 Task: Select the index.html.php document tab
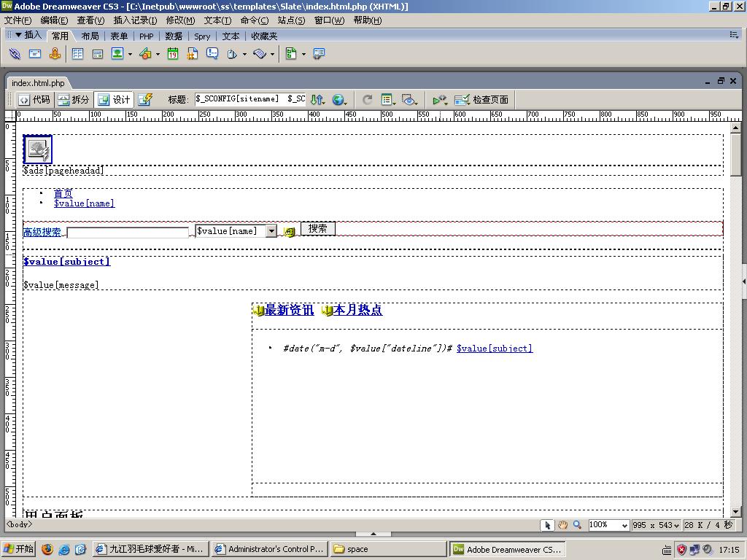click(38, 83)
